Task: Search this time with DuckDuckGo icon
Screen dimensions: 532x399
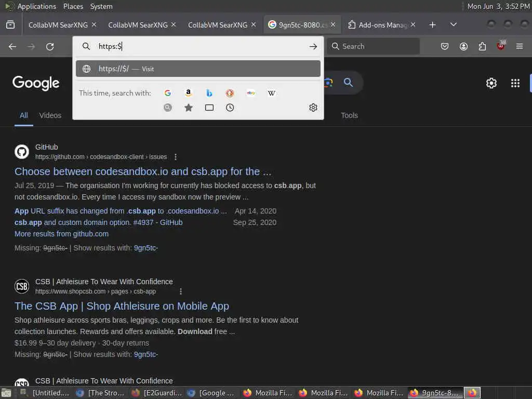Action: pos(230,93)
